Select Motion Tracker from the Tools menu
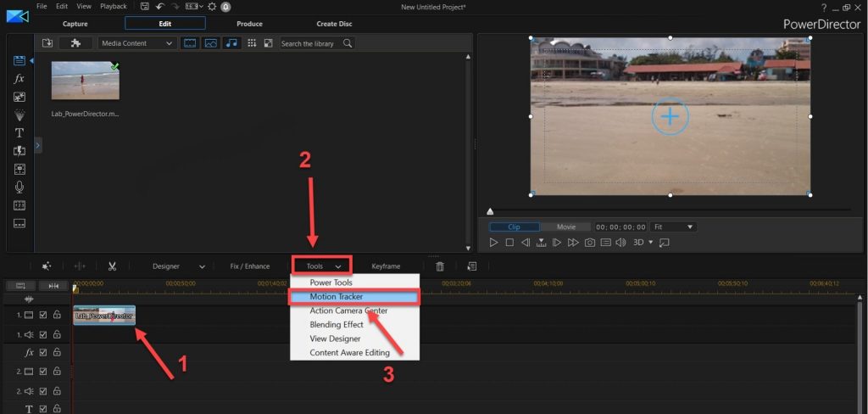 354,297
